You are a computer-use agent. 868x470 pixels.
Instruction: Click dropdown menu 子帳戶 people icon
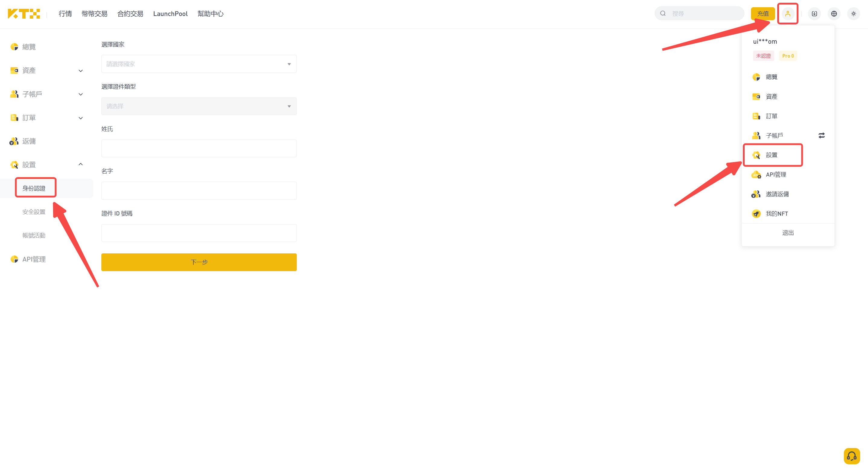756,135
